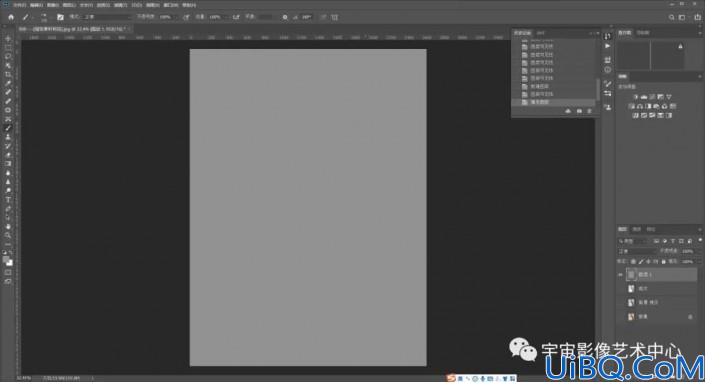Show the 背景 layer visibility box

[621, 317]
